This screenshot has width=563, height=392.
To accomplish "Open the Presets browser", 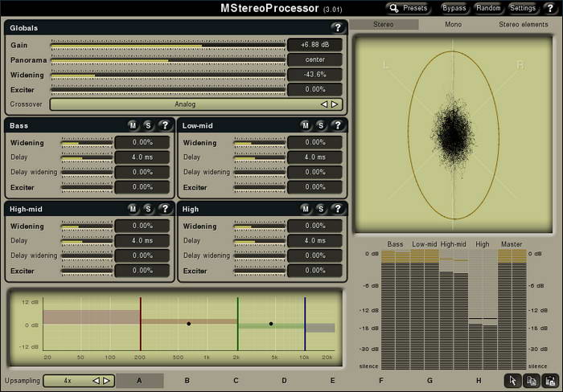I will click(408, 8).
